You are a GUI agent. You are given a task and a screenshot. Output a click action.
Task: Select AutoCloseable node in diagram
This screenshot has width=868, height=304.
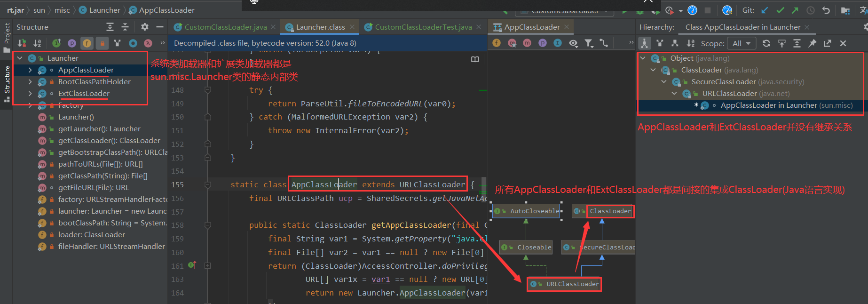tap(527, 211)
